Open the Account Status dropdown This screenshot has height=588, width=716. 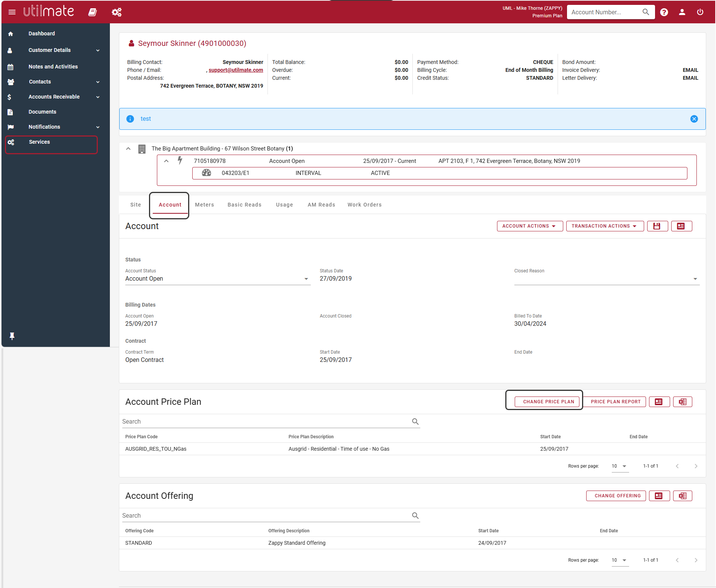(218, 279)
